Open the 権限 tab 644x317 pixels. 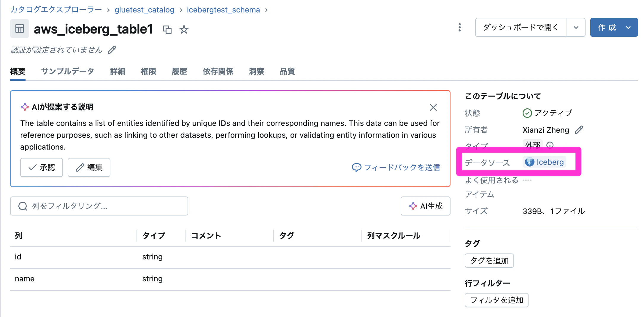(149, 71)
